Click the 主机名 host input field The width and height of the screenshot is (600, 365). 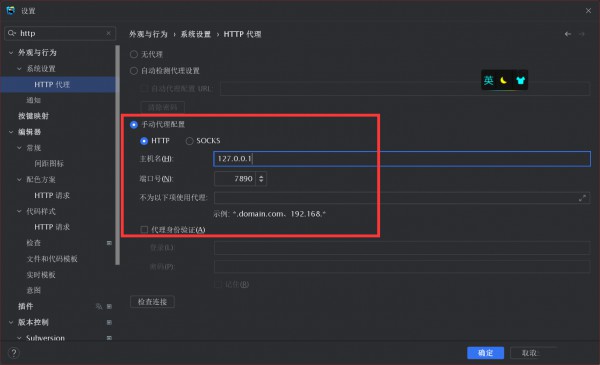pos(402,159)
